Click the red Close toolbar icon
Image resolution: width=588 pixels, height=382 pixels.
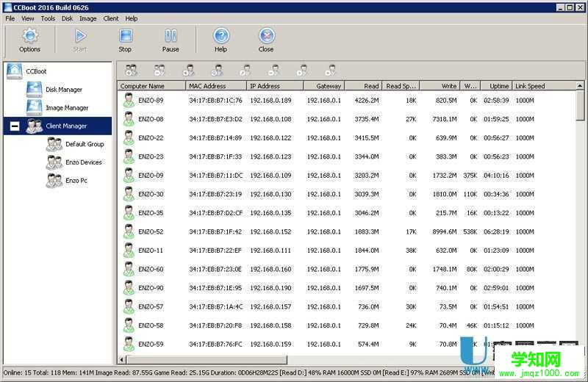click(267, 36)
